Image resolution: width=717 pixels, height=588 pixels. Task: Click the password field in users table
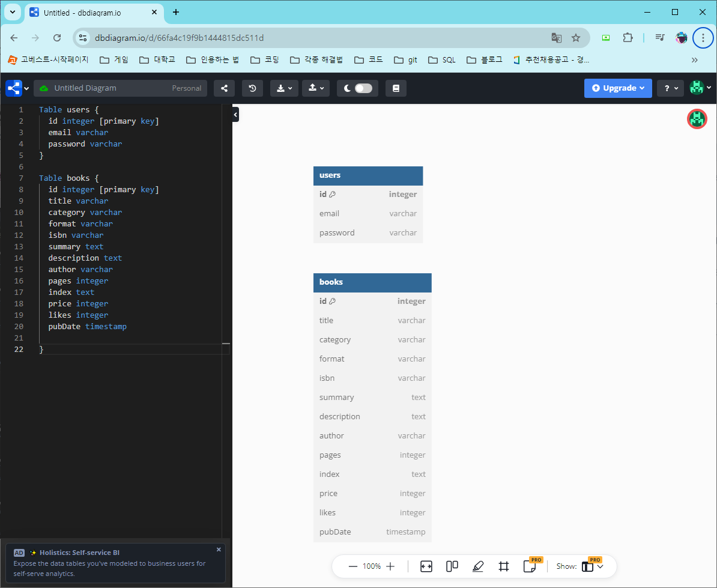click(368, 232)
